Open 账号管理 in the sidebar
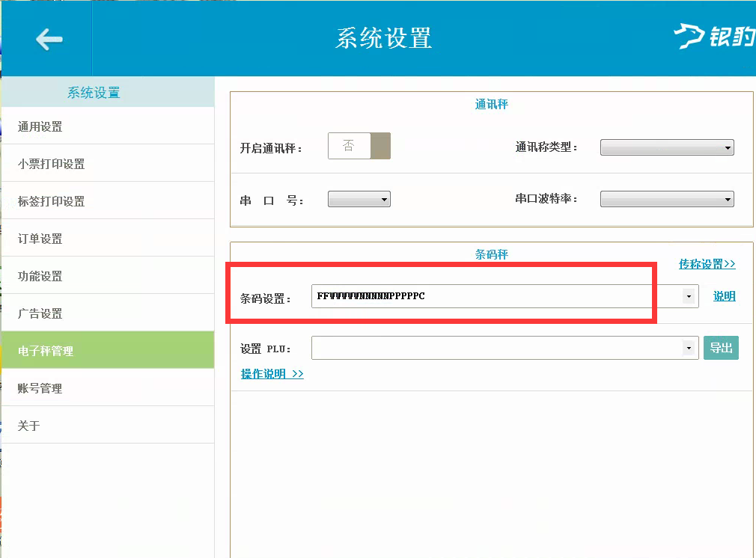This screenshot has width=756, height=558. (108, 388)
